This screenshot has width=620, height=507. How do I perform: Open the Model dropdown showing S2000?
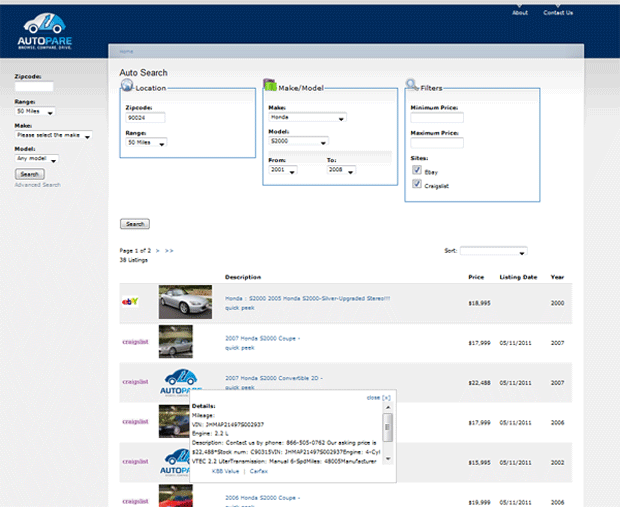299,141
